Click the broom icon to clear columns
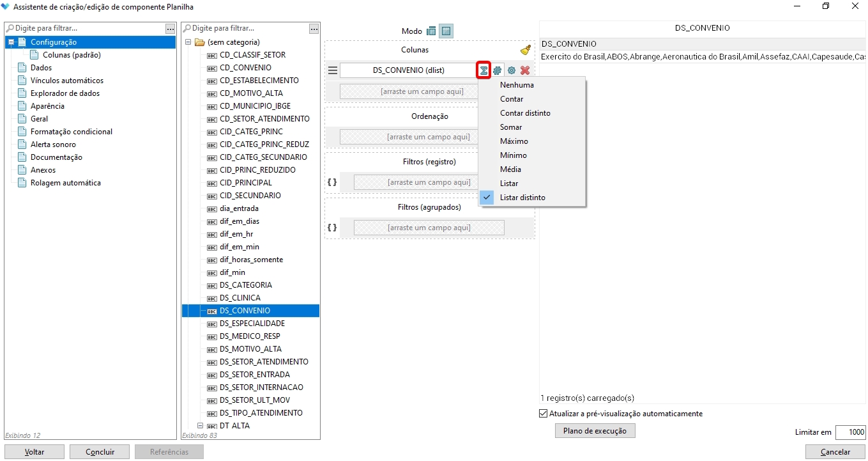Screen dimensions: 868x461 coord(526,50)
